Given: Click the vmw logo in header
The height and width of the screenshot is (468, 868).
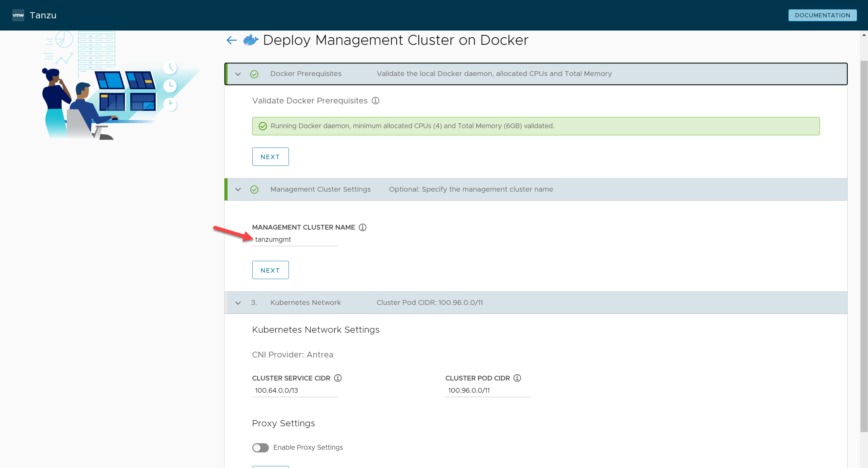Looking at the screenshot, I should pyautogui.click(x=18, y=15).
